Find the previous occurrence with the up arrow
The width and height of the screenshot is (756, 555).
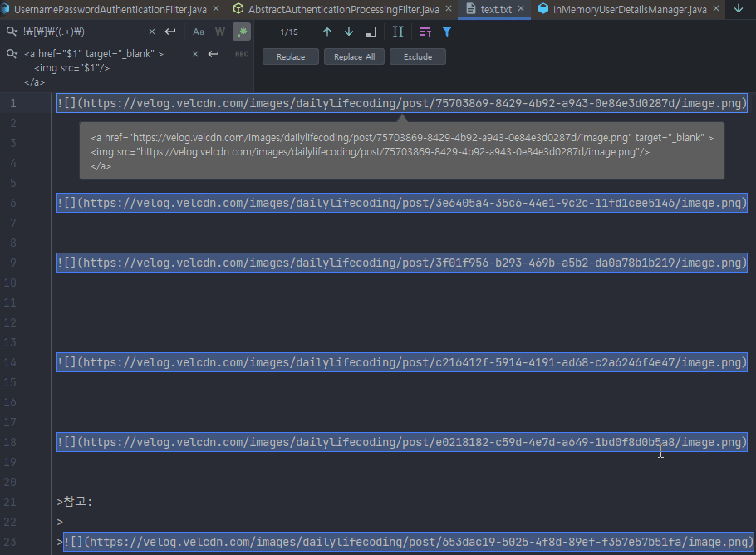pyautogui.click(x=326, y=32)
